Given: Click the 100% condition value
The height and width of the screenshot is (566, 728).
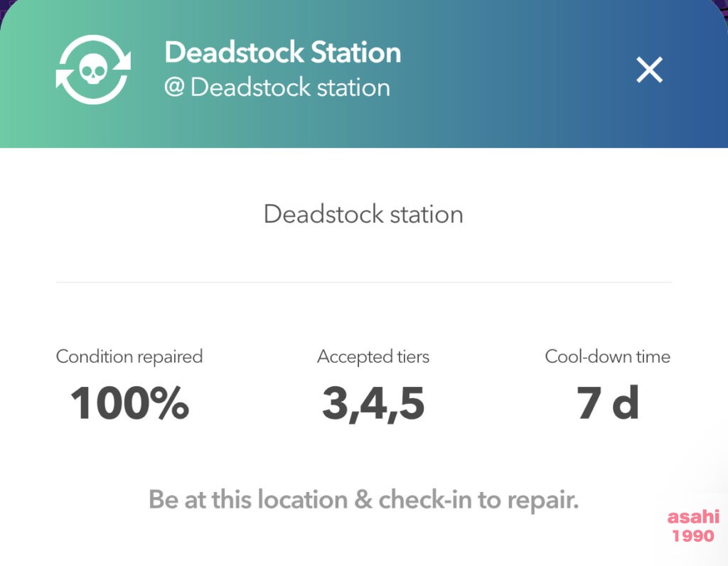Looking at the screenshot, I should pyautogui.click(x=129, y=403).
